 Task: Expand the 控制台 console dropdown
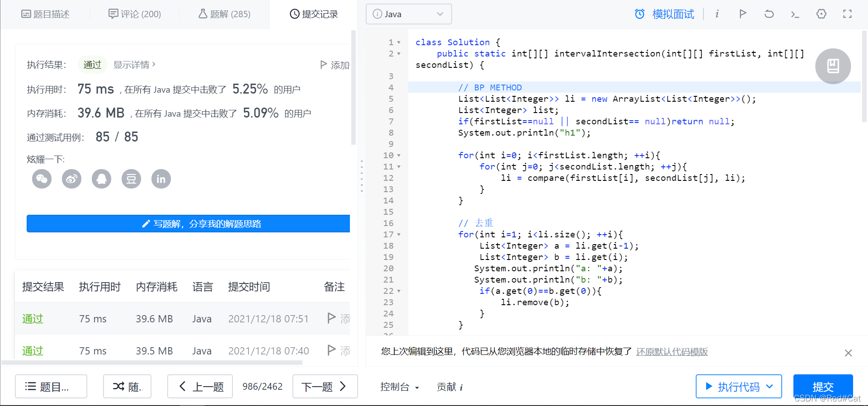[x=400, y=387]
